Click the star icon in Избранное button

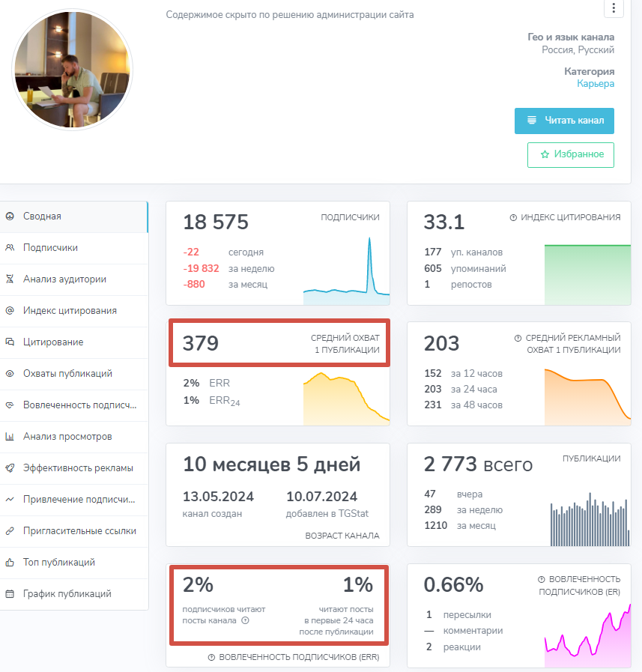click(x=545, y=154)
